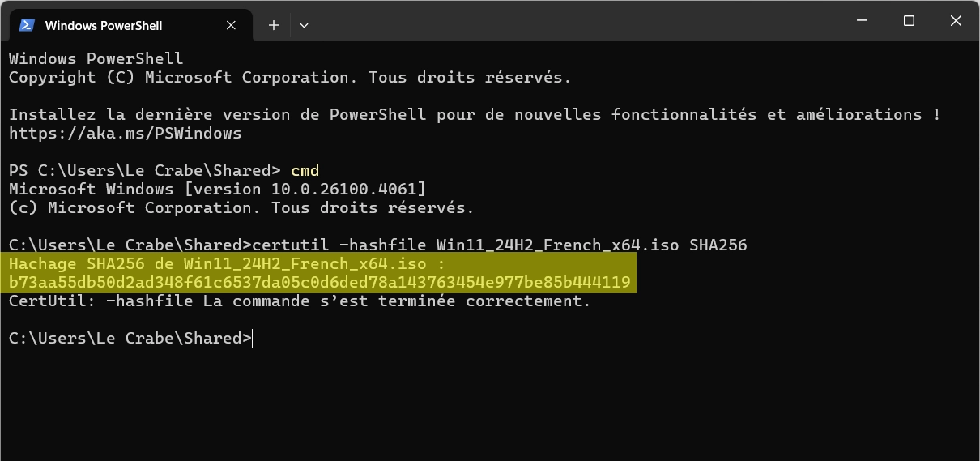Screen dimensions: 980x461
Task: Click the "Installez la dernière version" message
Action: point(475,114)
